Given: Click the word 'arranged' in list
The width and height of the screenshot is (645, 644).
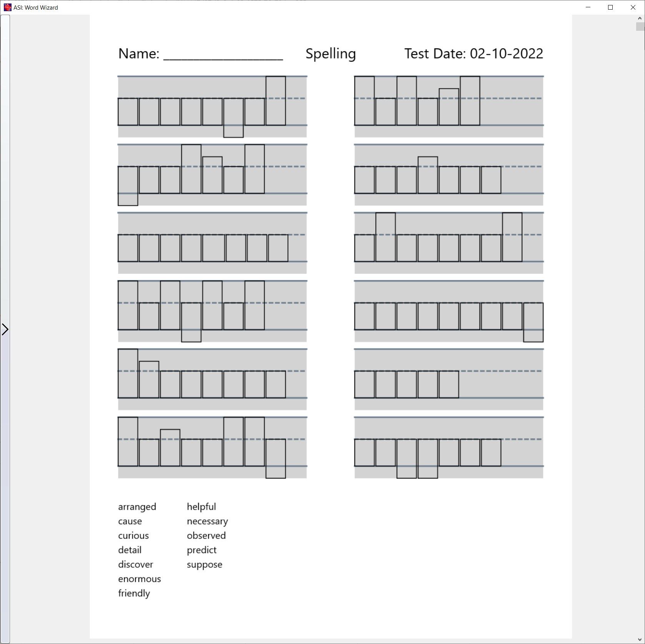Looking at the screenshot, I should pos(137,507).
